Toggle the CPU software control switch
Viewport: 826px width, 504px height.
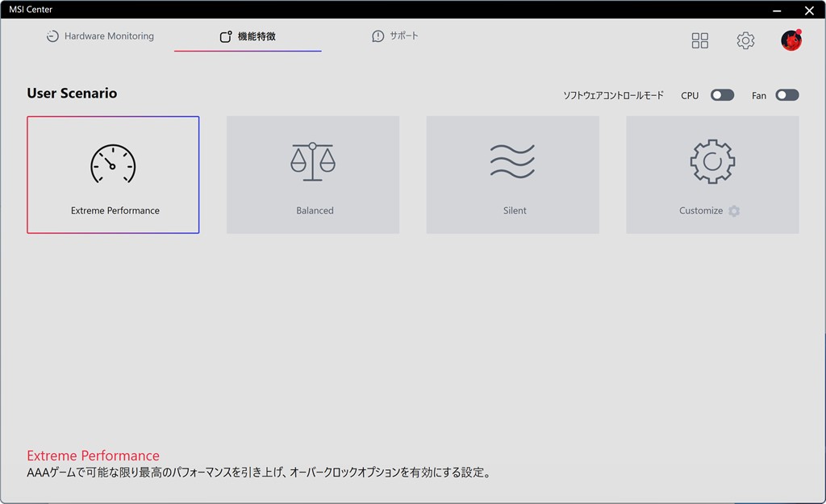[722, 95]
